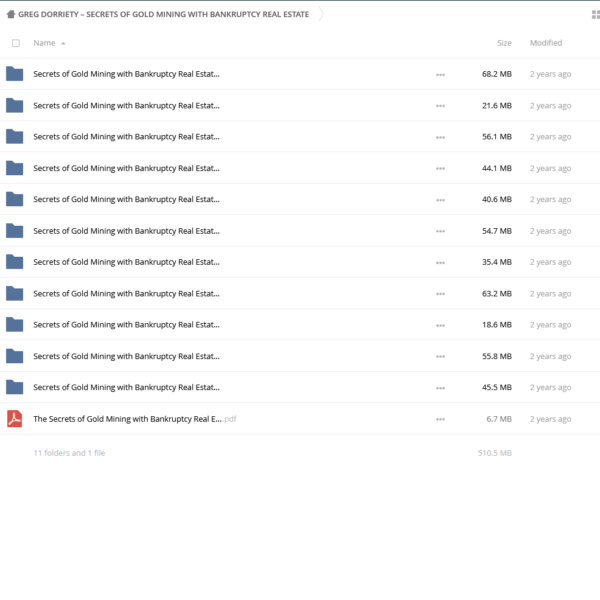Open the folder name in the 18.6 MB row
This screenshot has height=600, width=600.
coord(126,325)
